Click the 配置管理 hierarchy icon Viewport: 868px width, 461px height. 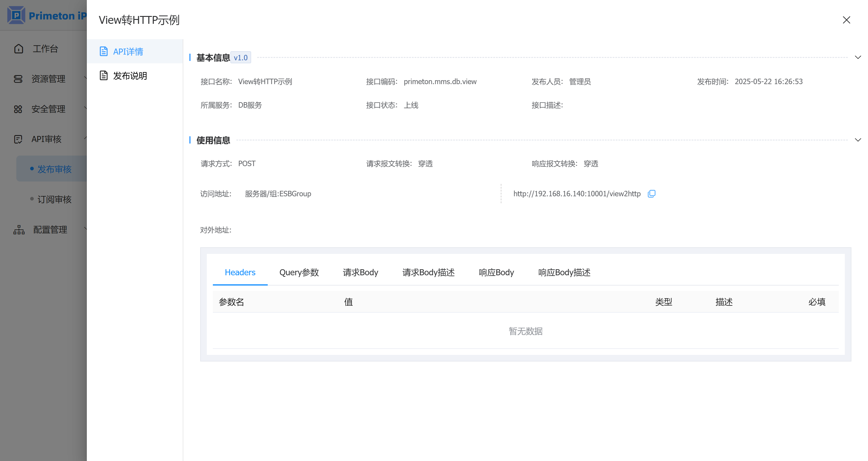coord(19,230)
